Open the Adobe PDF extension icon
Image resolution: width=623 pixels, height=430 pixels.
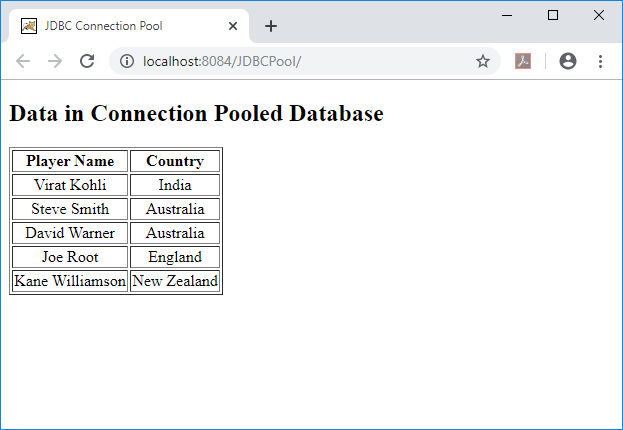click(x=523, y=61)
